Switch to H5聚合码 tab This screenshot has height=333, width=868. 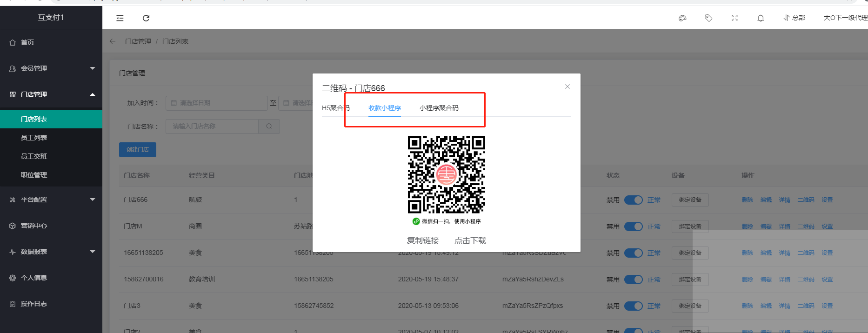[335, 108]
